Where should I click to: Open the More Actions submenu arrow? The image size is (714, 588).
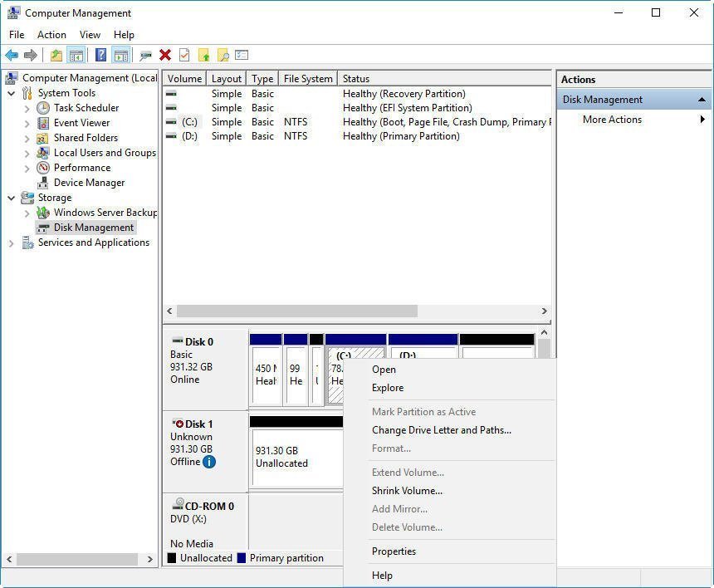(x=702, y=120)
